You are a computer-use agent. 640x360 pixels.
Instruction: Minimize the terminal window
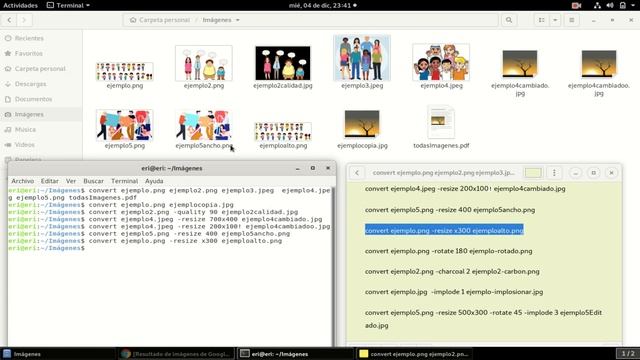click(298, 168)
